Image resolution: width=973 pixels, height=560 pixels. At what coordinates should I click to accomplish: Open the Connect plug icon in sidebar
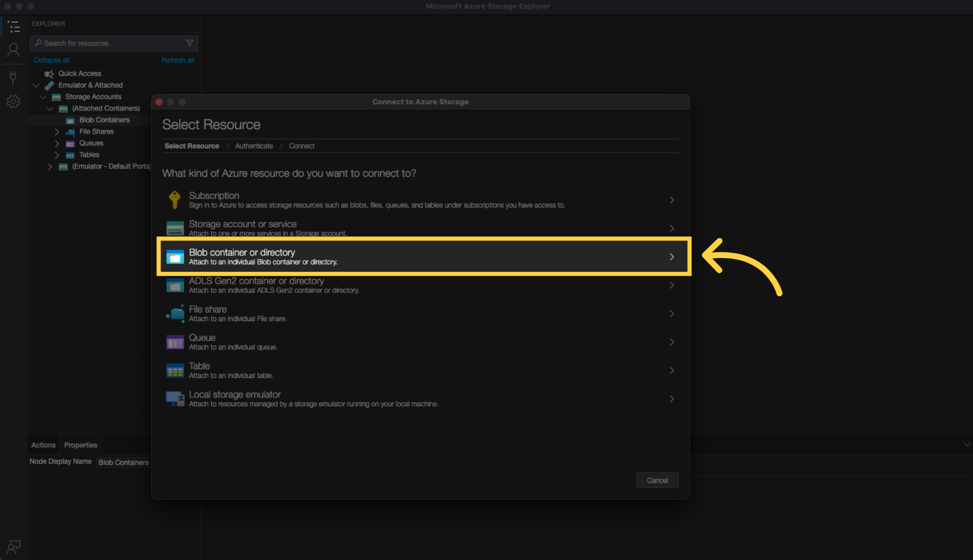pos(13,78)
